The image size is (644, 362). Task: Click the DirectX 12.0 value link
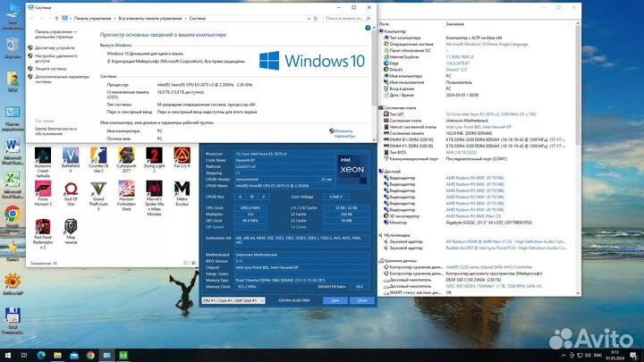[x=457, y=70]
